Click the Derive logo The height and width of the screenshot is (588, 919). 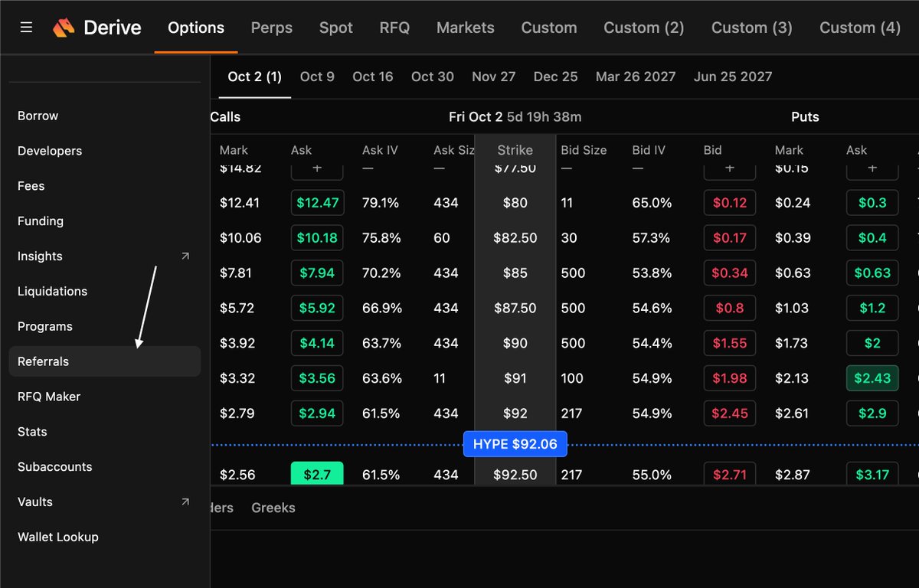coord(97,28)
